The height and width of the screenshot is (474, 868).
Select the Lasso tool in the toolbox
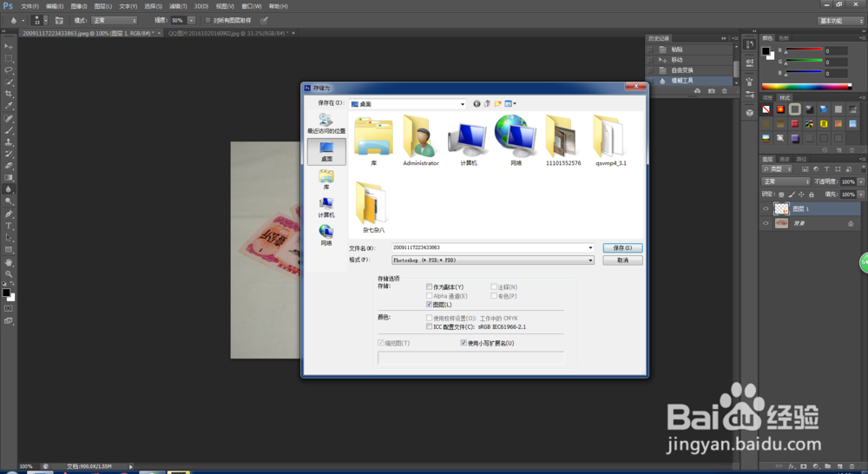point(9,69)
